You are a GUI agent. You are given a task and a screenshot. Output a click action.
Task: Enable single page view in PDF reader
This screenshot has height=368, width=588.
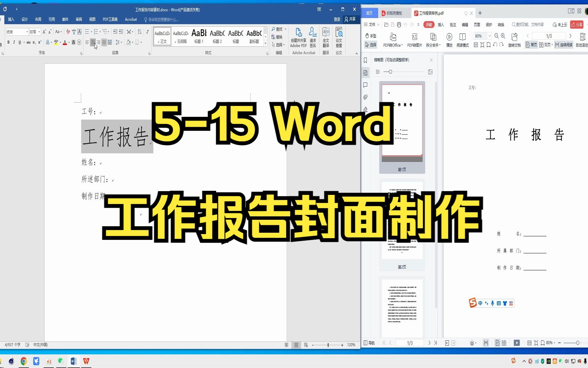point(532,45)
